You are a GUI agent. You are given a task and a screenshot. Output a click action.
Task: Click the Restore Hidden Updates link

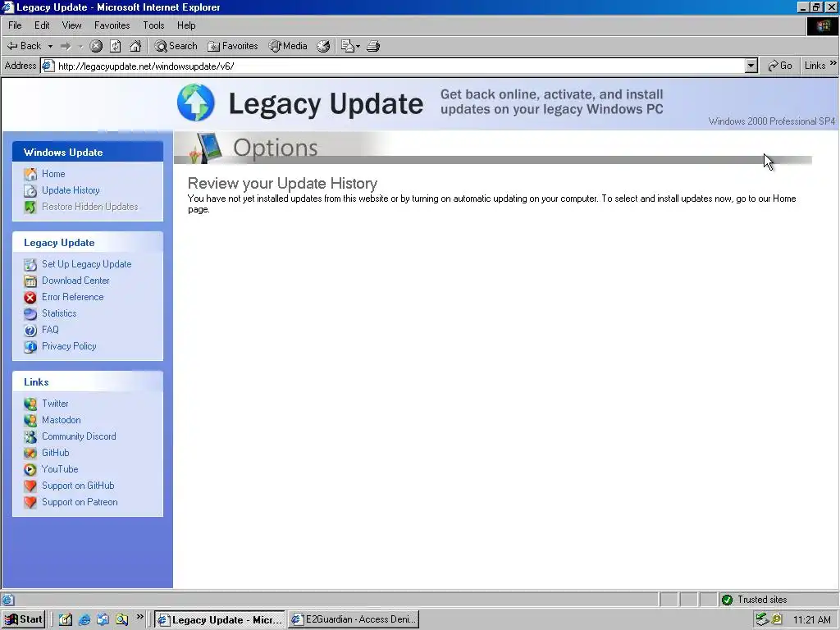(90, 206)
